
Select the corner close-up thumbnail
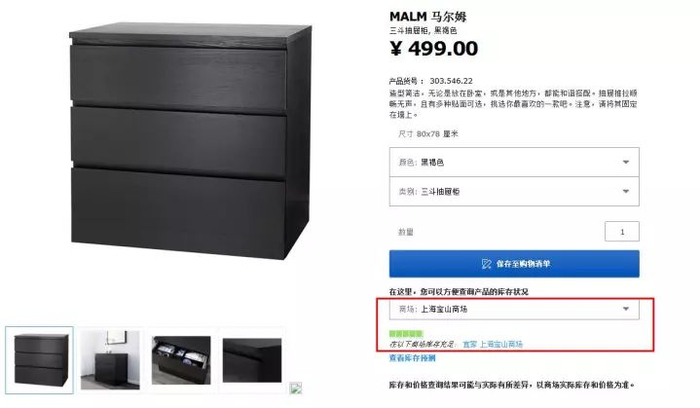(252, 360)
